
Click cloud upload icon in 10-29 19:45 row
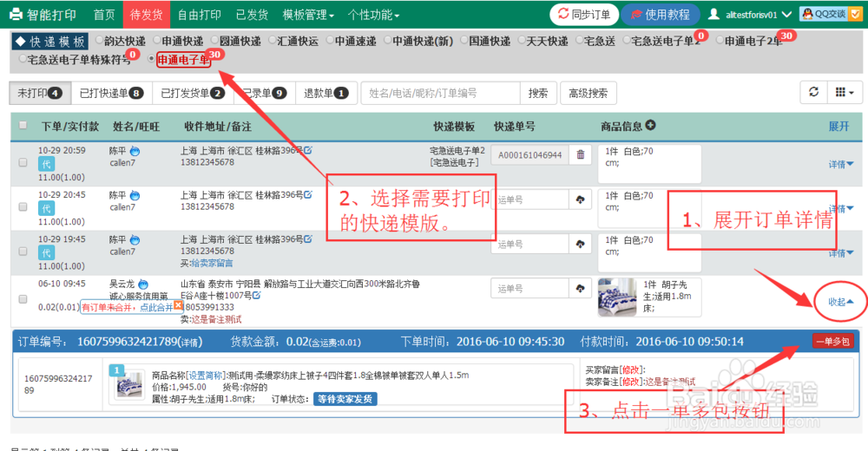pyautogui.click(x=580, y=244)
